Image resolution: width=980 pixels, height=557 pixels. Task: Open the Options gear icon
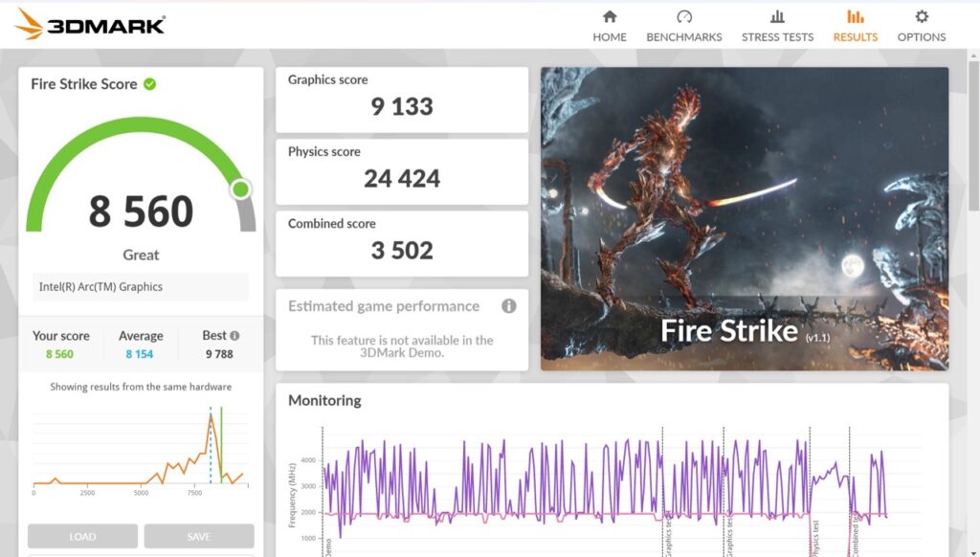[x=921, y=16]
